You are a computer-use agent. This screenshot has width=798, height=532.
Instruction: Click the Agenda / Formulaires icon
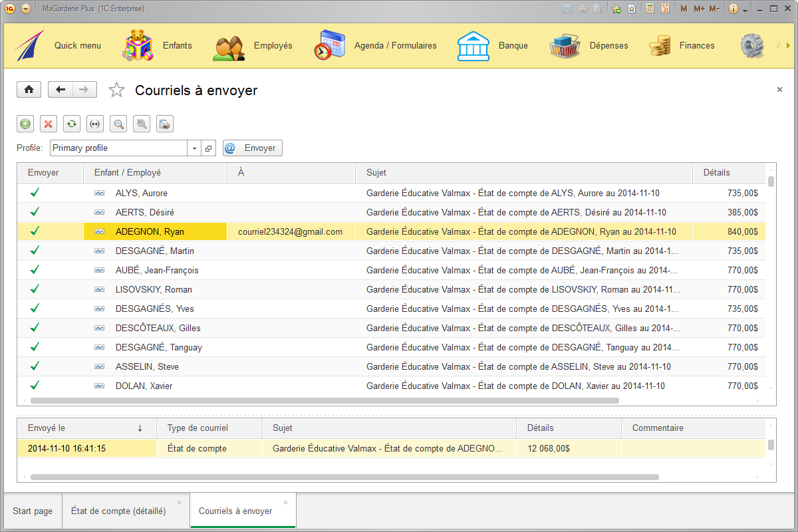pyautogui.click(x=329, y=45)
